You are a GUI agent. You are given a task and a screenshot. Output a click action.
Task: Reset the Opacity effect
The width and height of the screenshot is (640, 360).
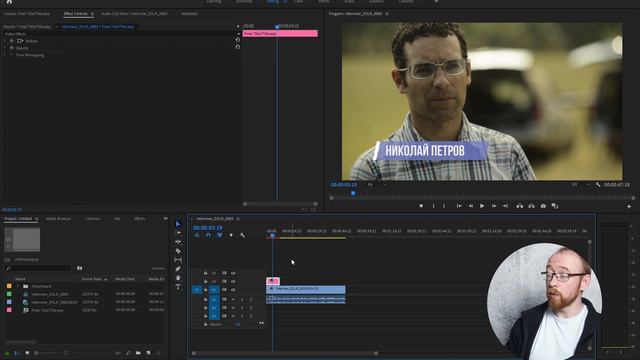(x=238, y=47)
